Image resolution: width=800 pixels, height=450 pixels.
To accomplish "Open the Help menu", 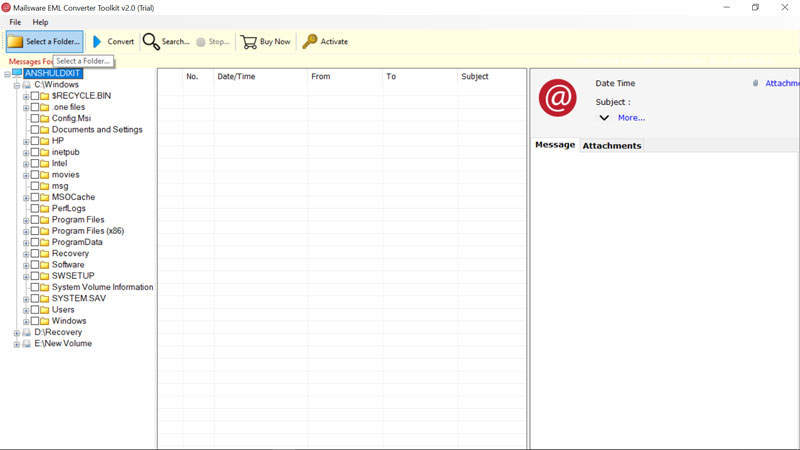I will [x=40, y=22].
